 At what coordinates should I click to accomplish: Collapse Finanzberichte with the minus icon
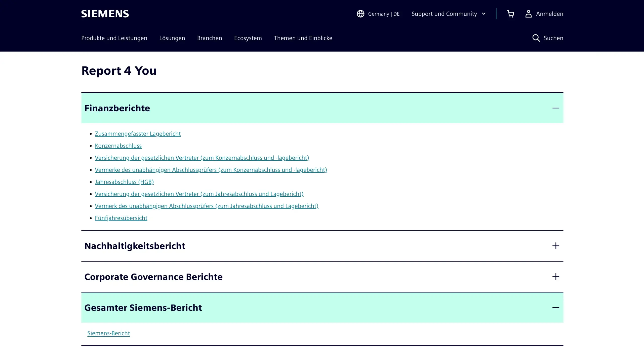[x=555, y=108]
